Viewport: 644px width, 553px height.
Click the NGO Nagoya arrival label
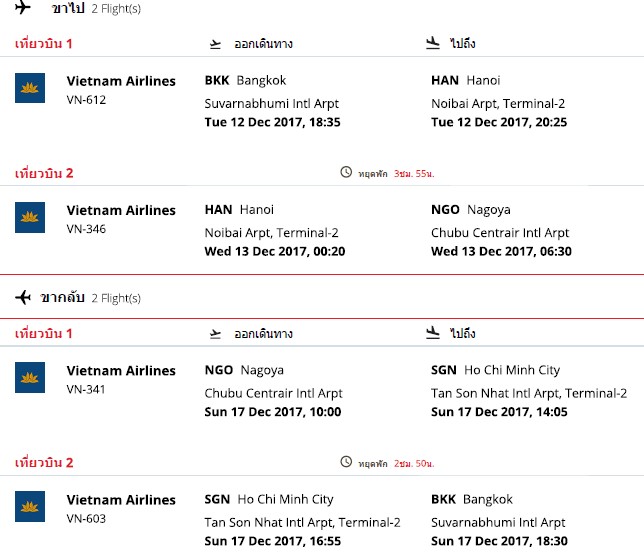[471, 210]
